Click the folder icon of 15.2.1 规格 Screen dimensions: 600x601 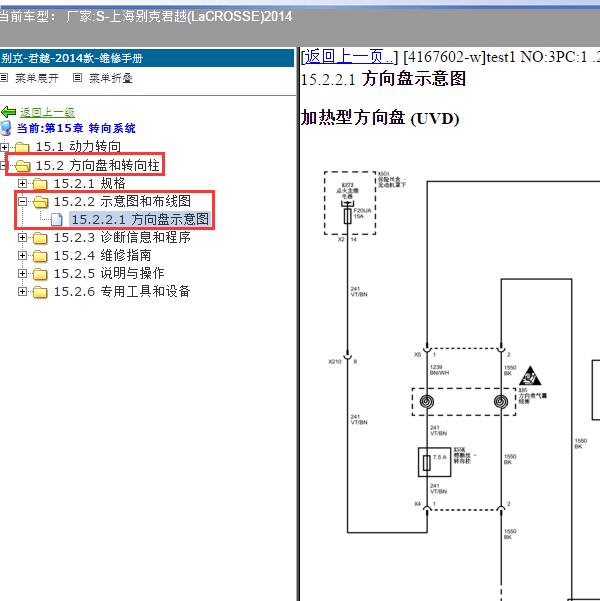pos(40,184)
